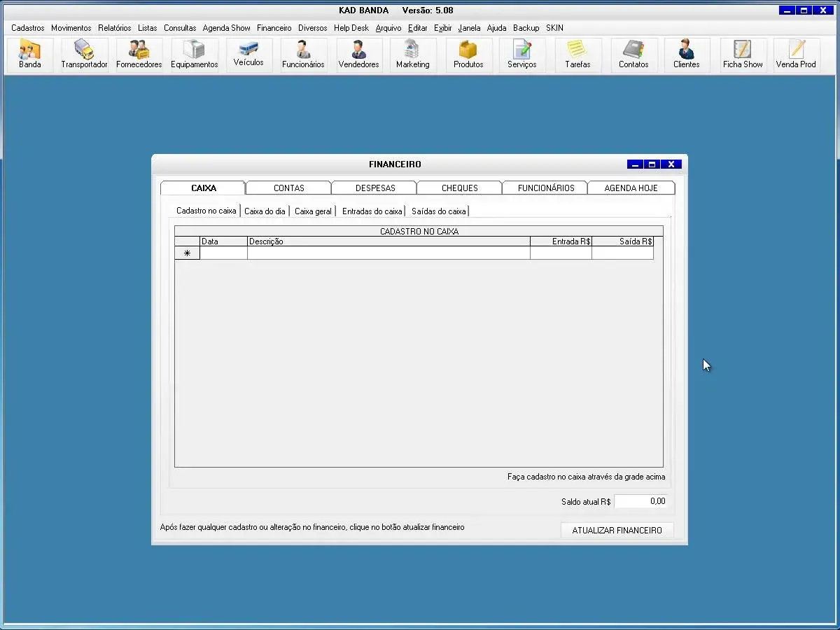Select the Caixa do dia subtab
This screenshot has width=840, height=630.
265,211
